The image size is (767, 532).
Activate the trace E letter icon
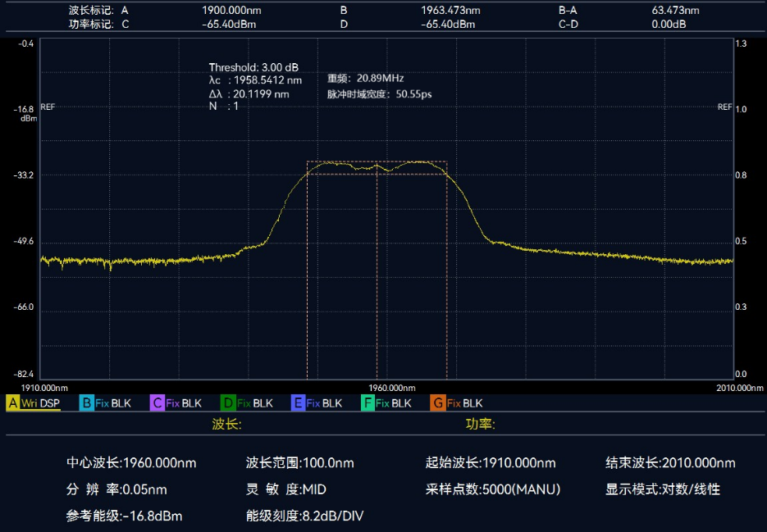click(x=298, y=403)
